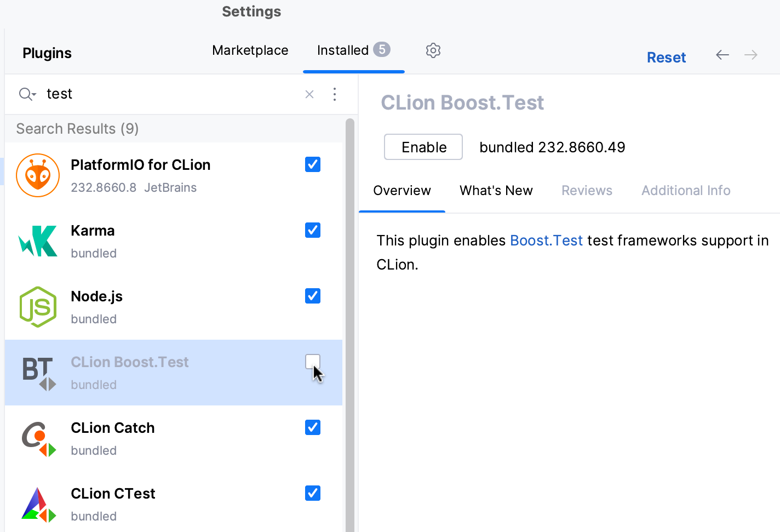This screenshot has height=532, width=780.
Task: Open the search history dropdown
Action: (27, 94)
